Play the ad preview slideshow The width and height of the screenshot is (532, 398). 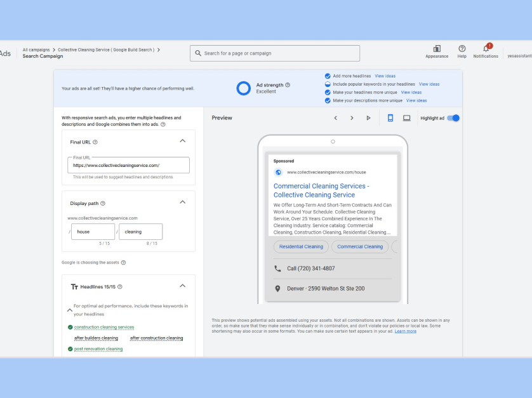[368, 118]
